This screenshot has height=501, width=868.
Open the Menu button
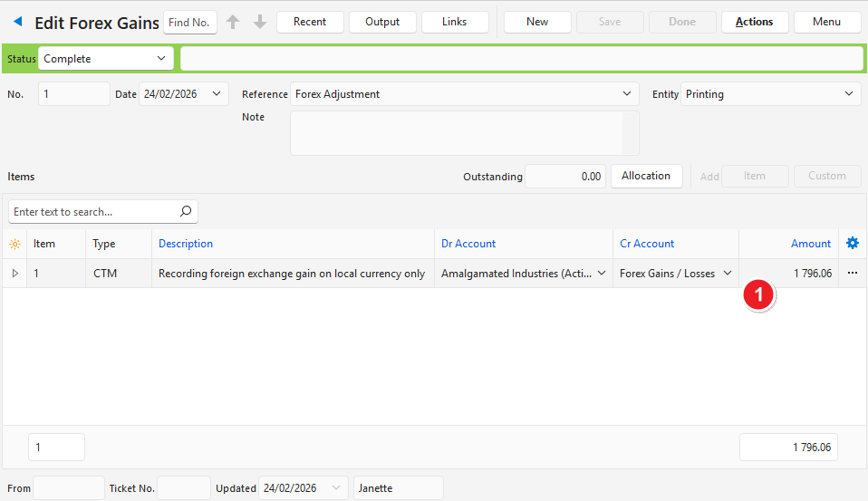[826, 22]
